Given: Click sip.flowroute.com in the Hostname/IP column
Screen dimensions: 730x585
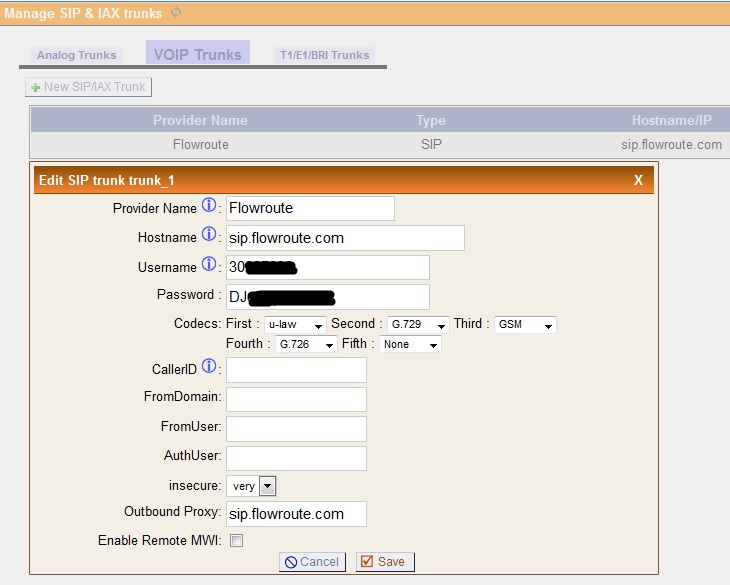Looking at the screenshot, I should [671, 145].
